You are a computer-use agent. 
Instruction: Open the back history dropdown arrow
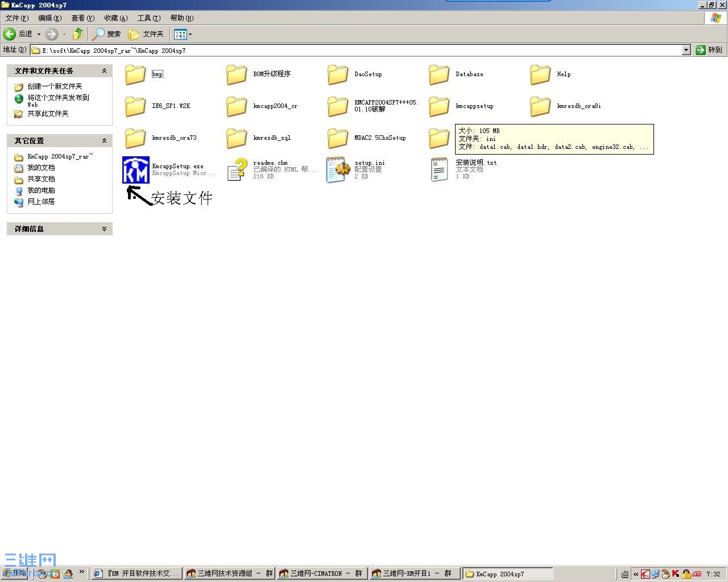tap(39, 34)
